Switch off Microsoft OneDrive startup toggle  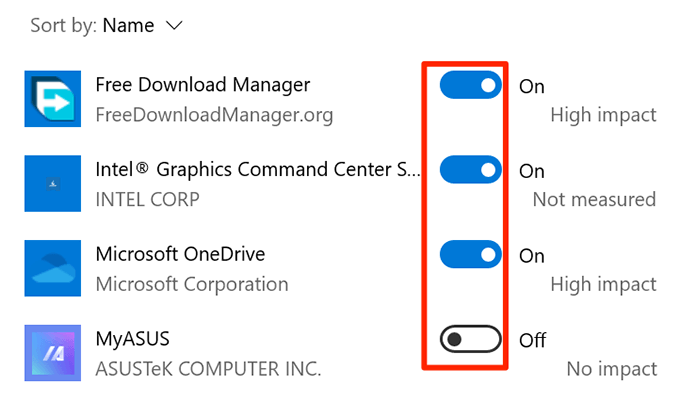[470, 256]
